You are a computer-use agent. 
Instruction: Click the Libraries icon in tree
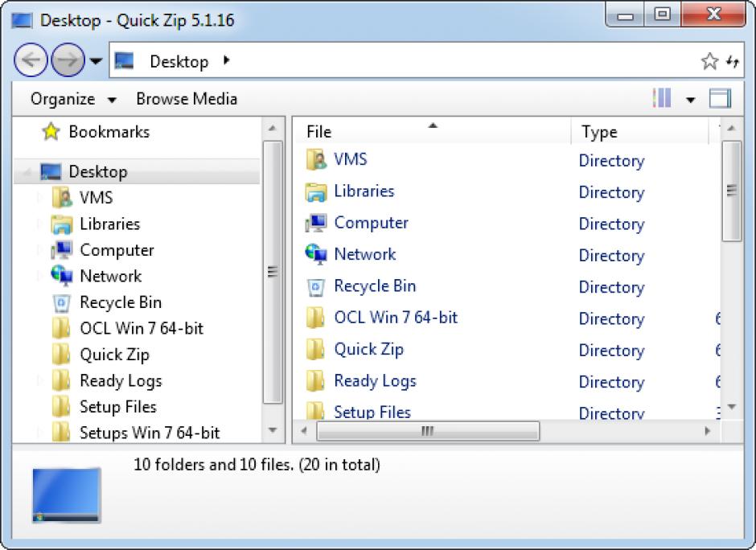[62, 224]
